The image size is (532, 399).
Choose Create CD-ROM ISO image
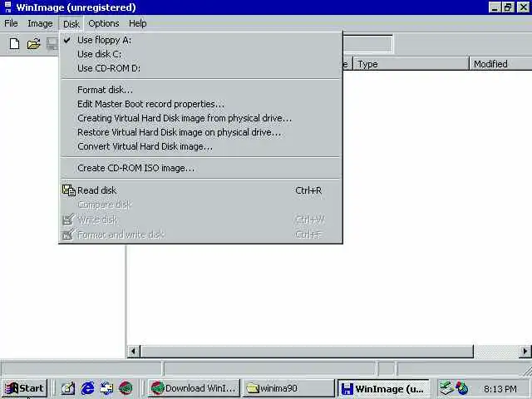(200, 168)
